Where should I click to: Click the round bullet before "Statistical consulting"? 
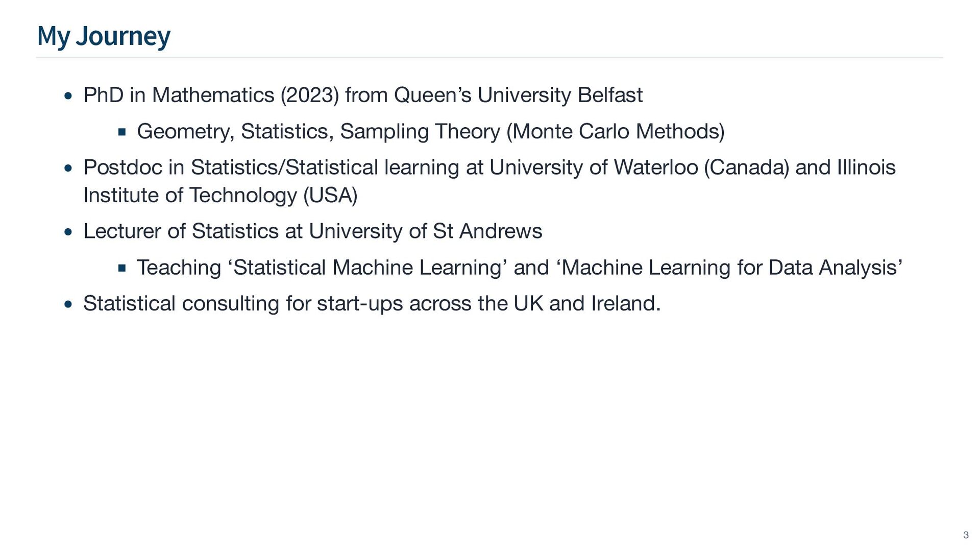click(x=68, y=304)
